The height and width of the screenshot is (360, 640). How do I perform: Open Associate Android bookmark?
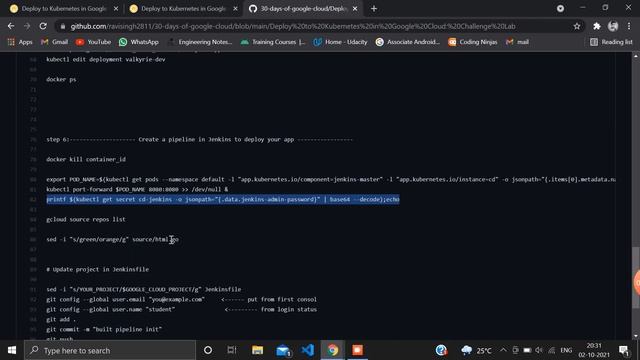pyautogui.click(x=408, y=42)
